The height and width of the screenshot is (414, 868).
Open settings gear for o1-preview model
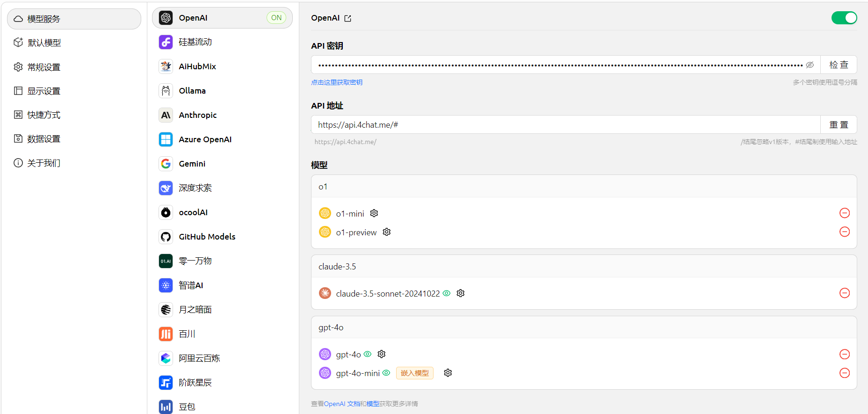click(387, 232)
